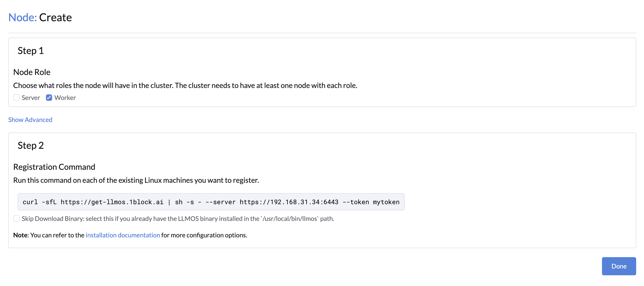Click the Step 2 heading
This screenshot has height=286, width=644.
[x=31, y=145]
